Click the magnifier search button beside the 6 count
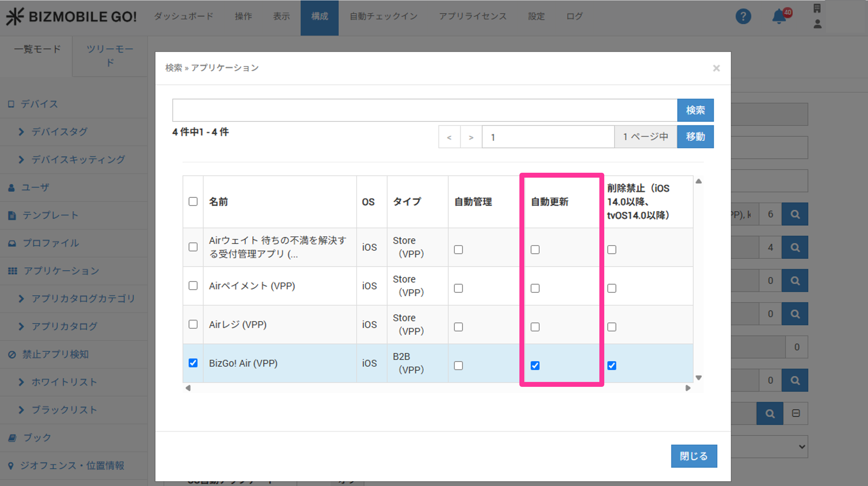Image resolution: width=868 pixels, height=486 pixels. point(795,214)
